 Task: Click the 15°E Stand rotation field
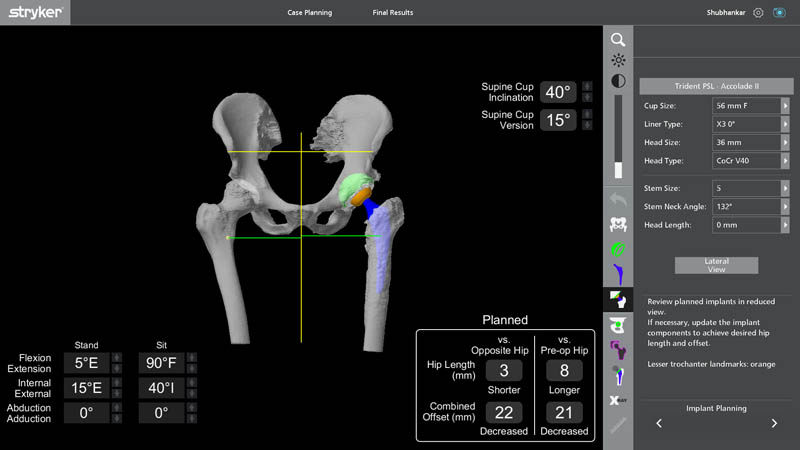click(x=86, y=388)
